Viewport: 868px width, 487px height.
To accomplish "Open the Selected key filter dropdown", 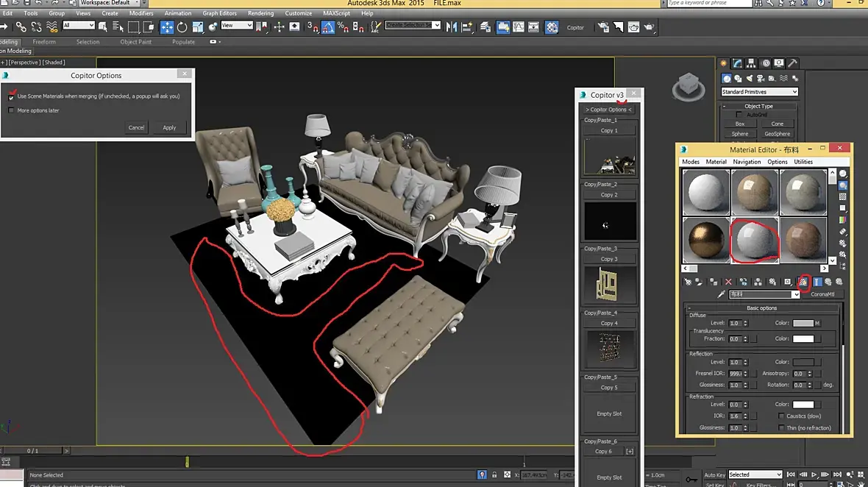I will pyautogui.click(x=755, y=474).
